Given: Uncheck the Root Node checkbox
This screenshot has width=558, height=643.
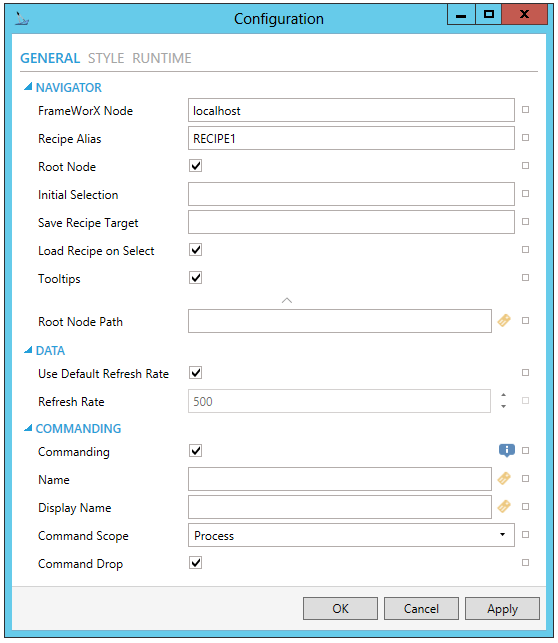Looking at the screenshot, I should click(196, 166).
